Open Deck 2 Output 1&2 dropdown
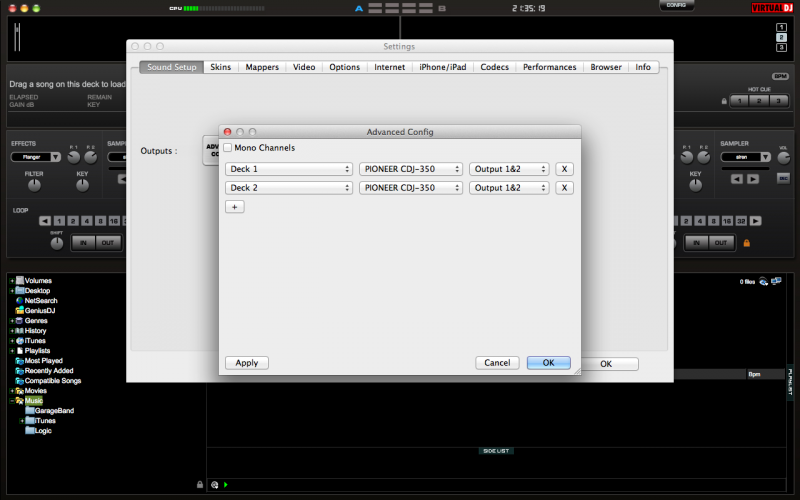Image resolution: width=800 pixels, height=500 pixels. click(509, 188)
